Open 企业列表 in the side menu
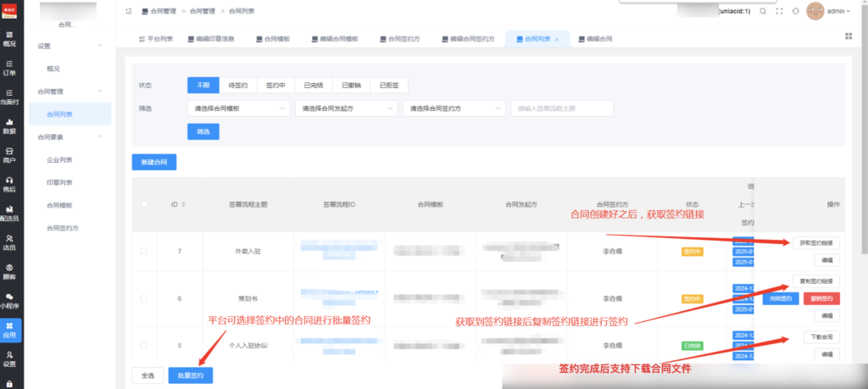868x389 pixels. (x=60, y=160)
